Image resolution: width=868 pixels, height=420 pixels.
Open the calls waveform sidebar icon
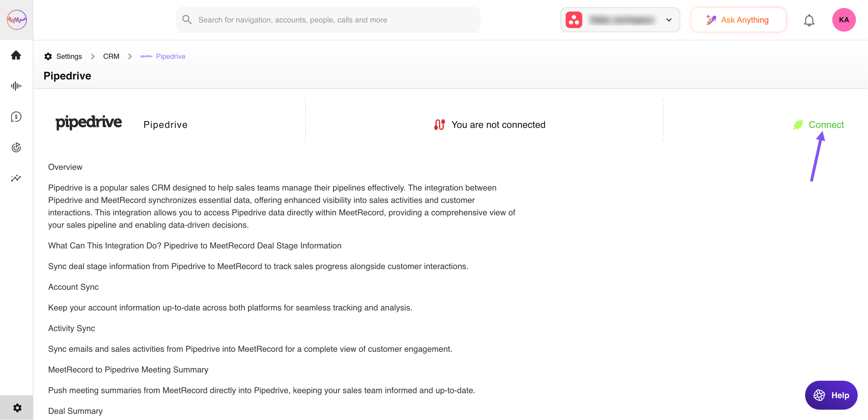pos(16,86)
